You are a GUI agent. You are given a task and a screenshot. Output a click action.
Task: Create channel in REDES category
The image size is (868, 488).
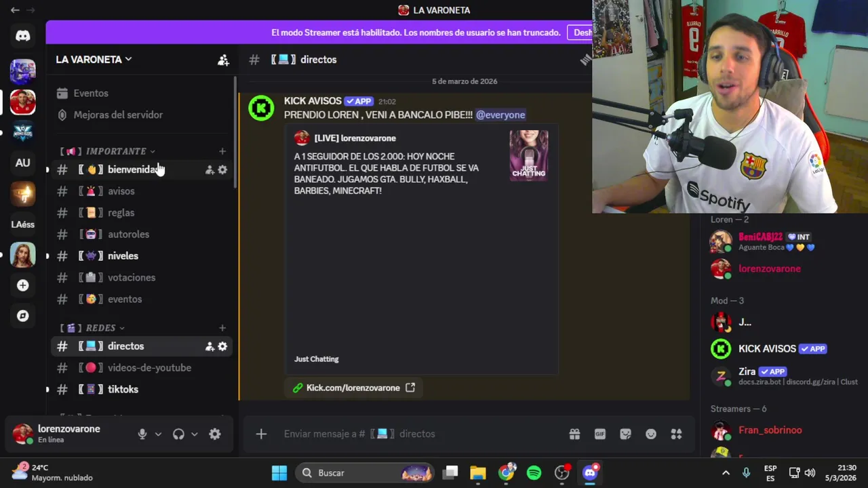tap(222, 328)
